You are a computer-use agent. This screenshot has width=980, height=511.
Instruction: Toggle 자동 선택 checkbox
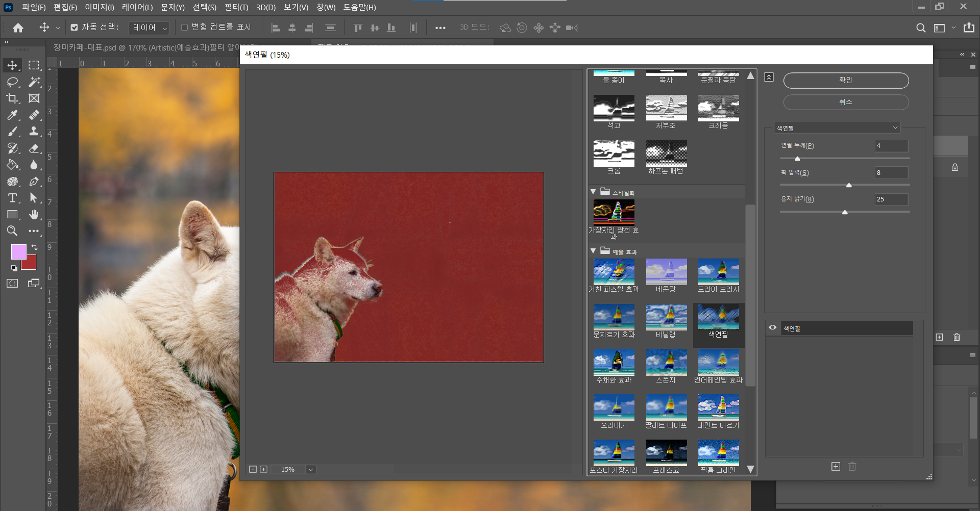(x=75, y=28)
